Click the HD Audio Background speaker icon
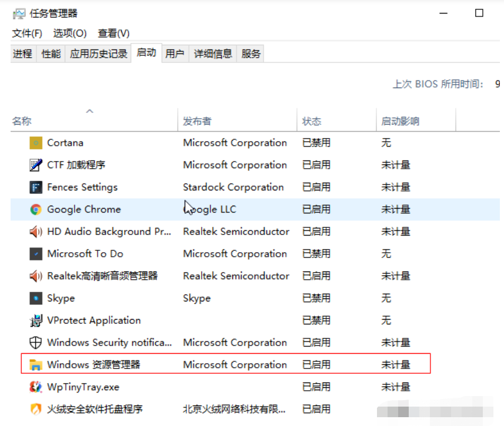This screenshot has height=426, width=504. pyautogui.click(x=36, y=232)
